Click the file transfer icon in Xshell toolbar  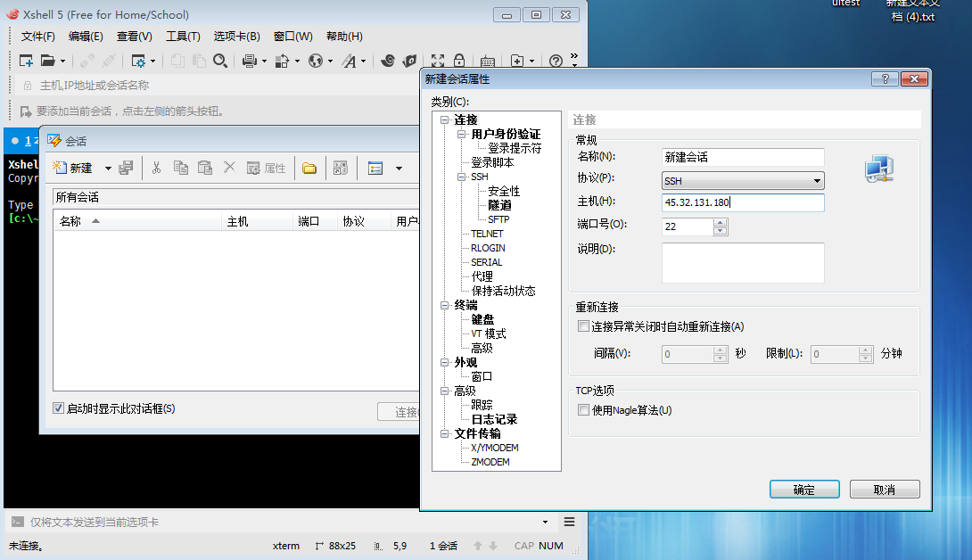(282, 61)
